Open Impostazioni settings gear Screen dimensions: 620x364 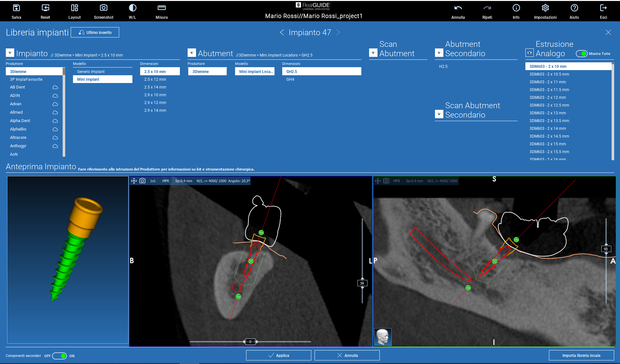pos(545,8)
